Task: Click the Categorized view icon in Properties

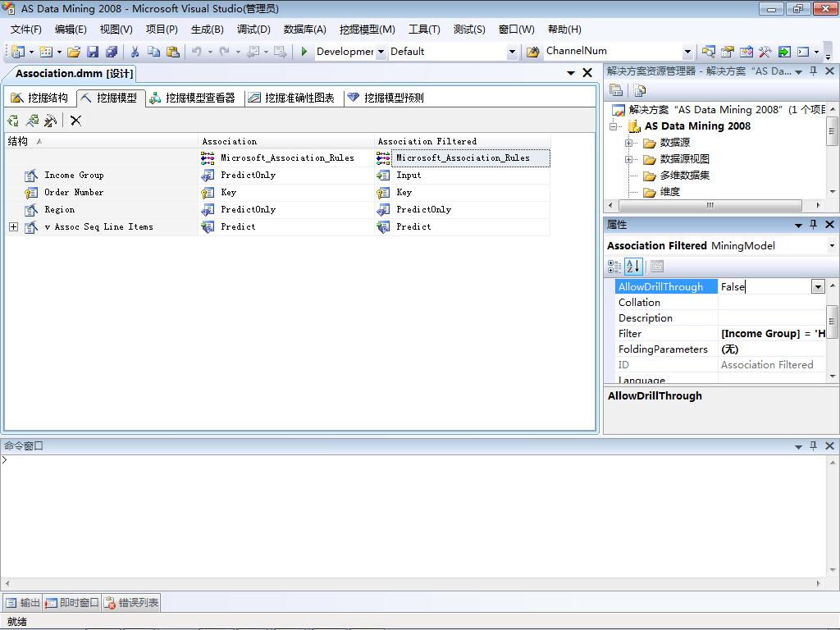Action: point(614,267)
